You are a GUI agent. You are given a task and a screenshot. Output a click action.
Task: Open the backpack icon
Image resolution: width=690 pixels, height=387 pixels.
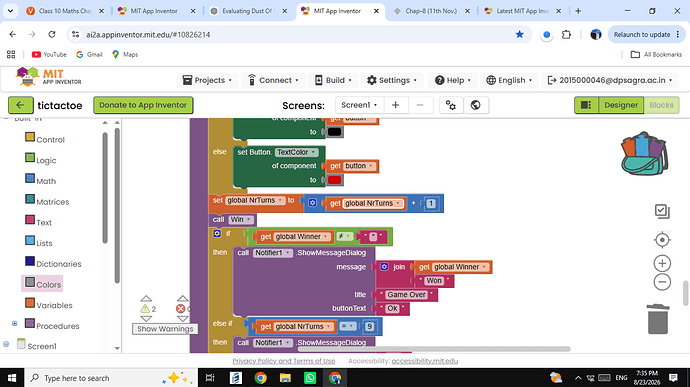click(644, 154)
